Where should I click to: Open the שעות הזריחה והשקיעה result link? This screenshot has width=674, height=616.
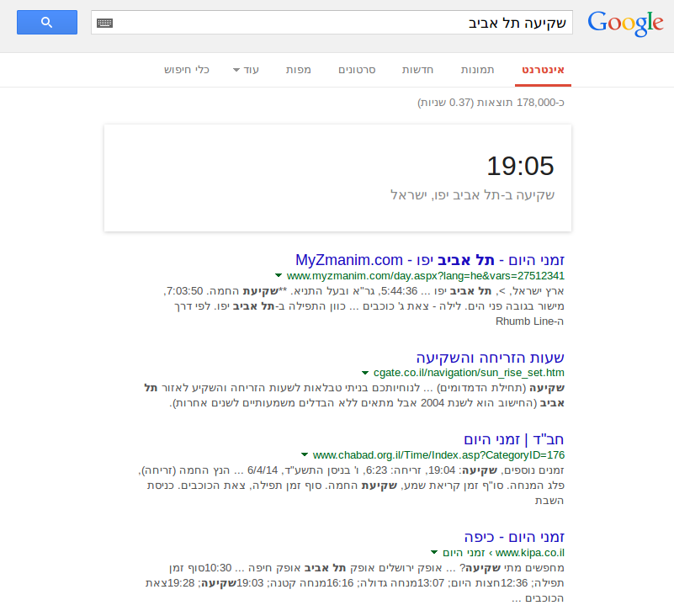490,357
